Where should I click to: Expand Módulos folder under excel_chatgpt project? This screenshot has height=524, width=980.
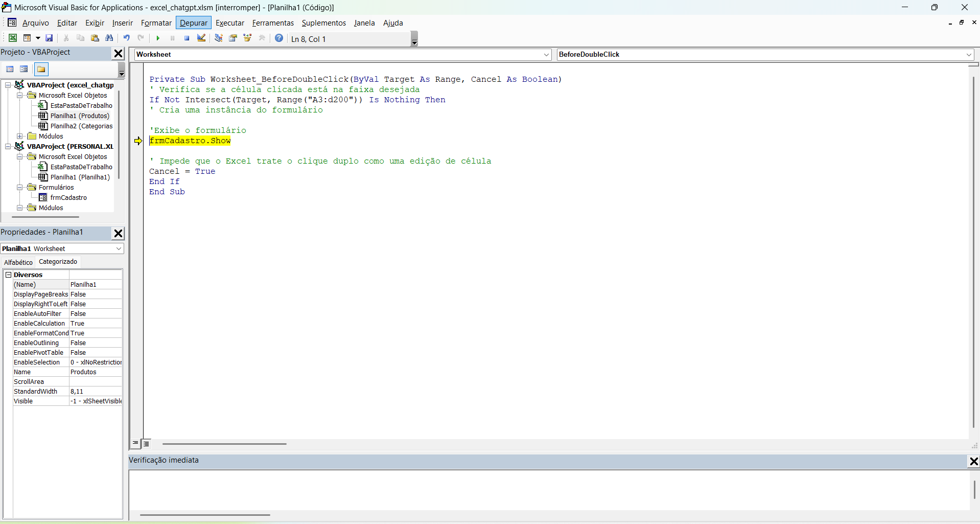click(x=19, y=136)
